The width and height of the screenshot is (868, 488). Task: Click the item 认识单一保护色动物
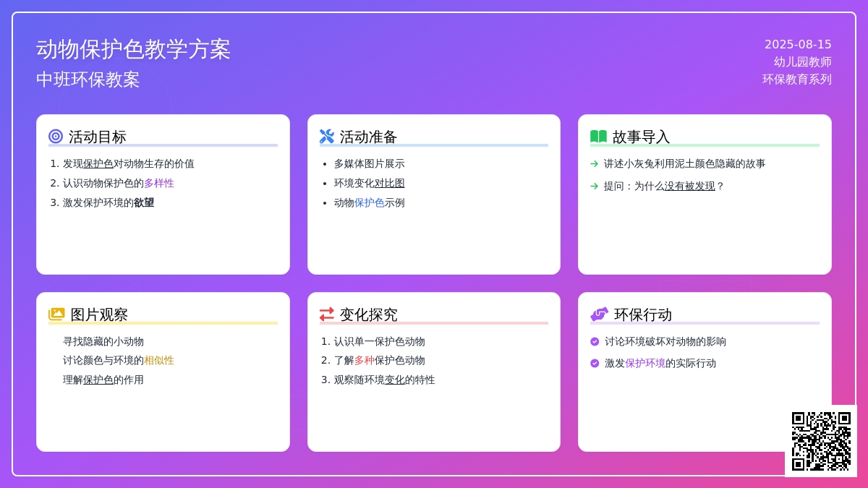pyautogui.click(x=380, y=341)
